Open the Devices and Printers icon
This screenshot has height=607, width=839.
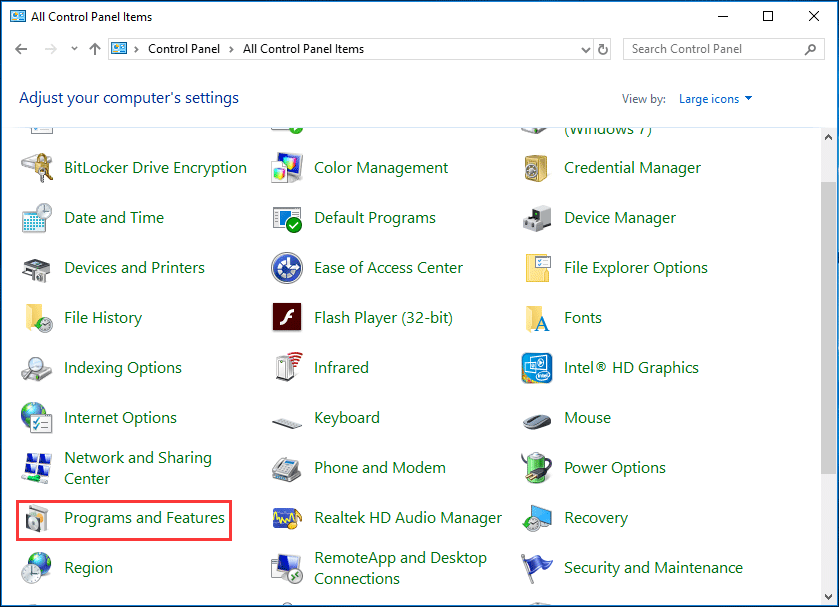pos(37,268)
